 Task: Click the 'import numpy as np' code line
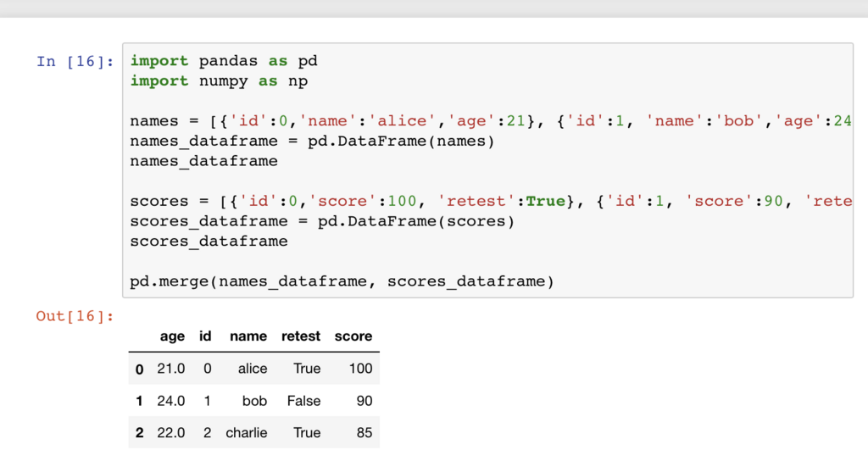coord(219,81)
